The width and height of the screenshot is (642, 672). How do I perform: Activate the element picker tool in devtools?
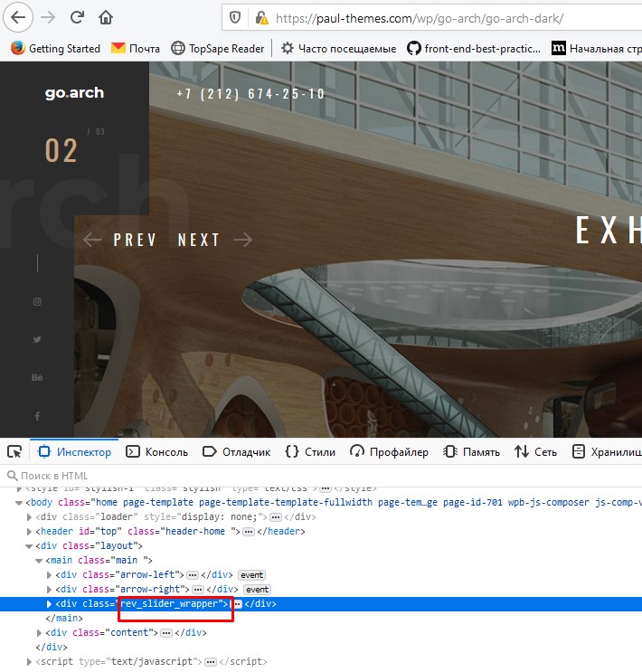14,451
